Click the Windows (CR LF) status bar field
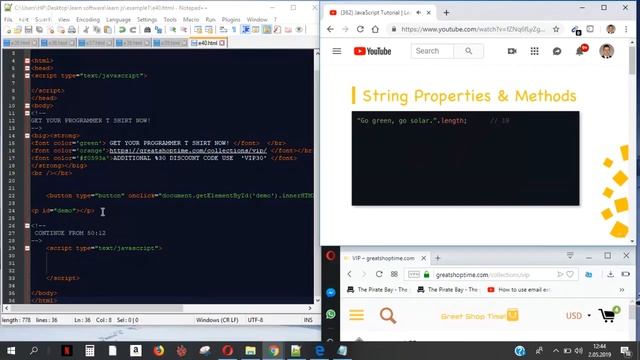The width and height of the screenshot is (640, 360). coord(217,320)
